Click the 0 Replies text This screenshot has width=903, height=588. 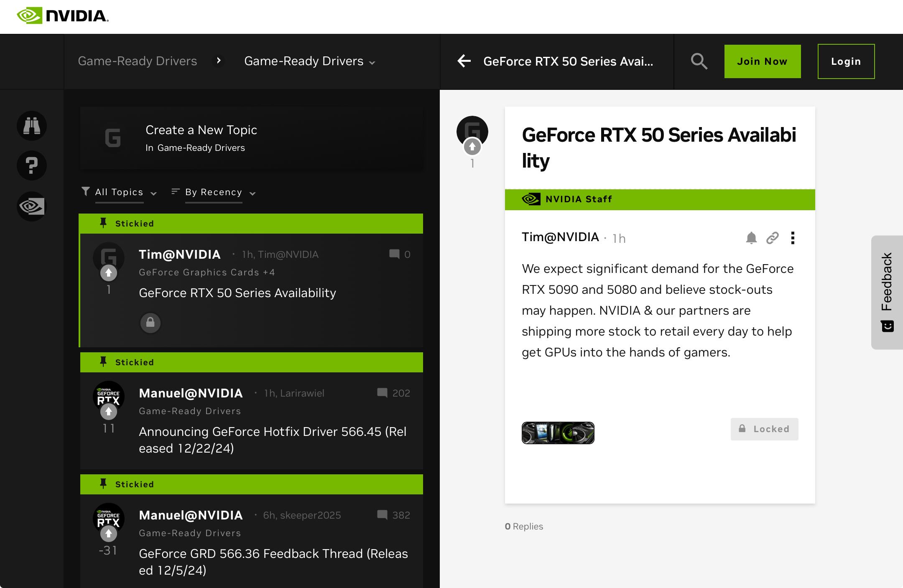pyautogui.click(x=524, y=526)
